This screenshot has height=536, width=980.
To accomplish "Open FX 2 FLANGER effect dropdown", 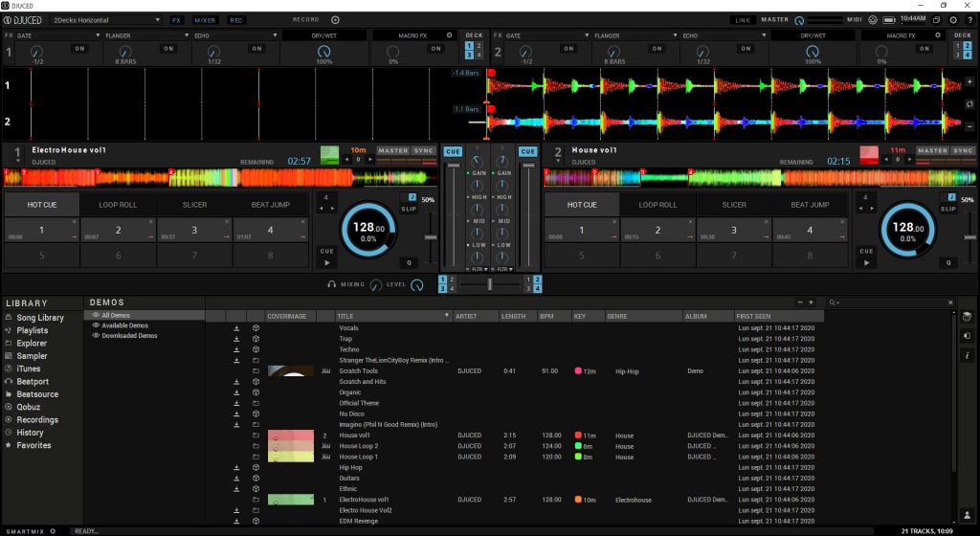I will pyautogui.click(x=635, y=35).
